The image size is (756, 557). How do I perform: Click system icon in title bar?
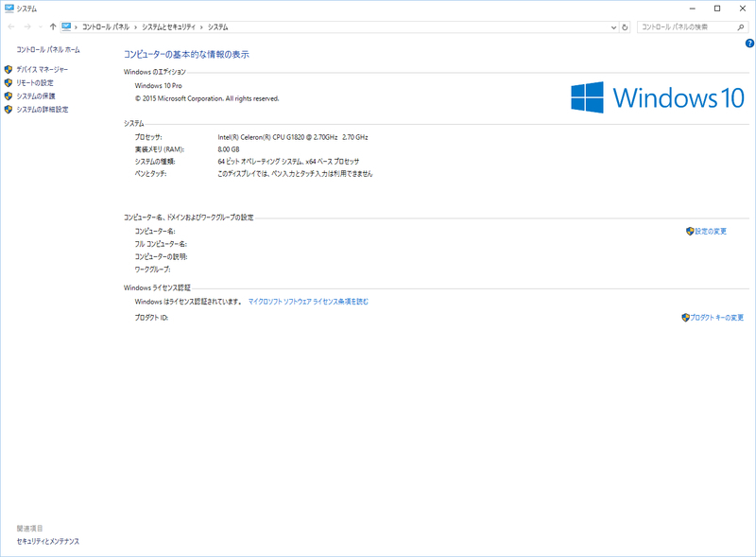coord(9,9)
